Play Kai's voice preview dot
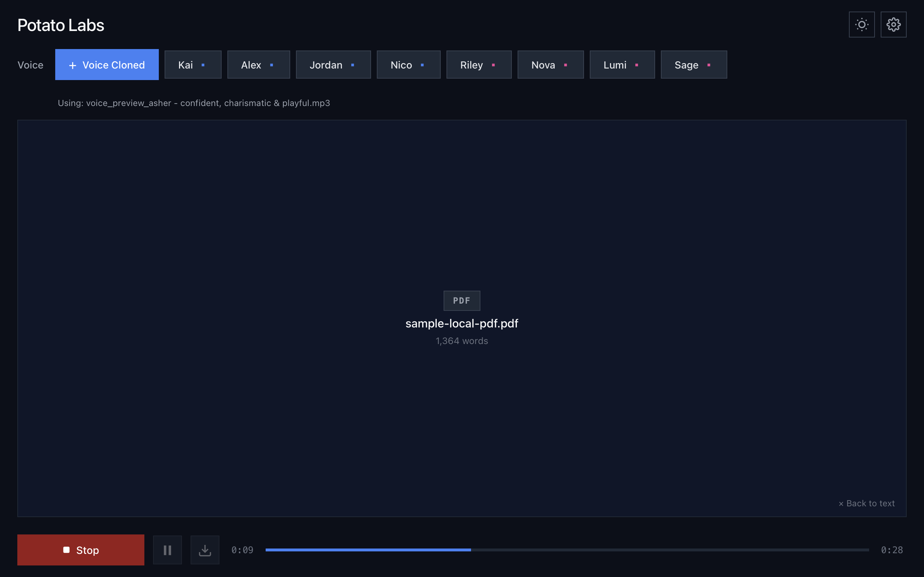The height and width of the screenshot is (577, 924). click(x=203, y=65)
